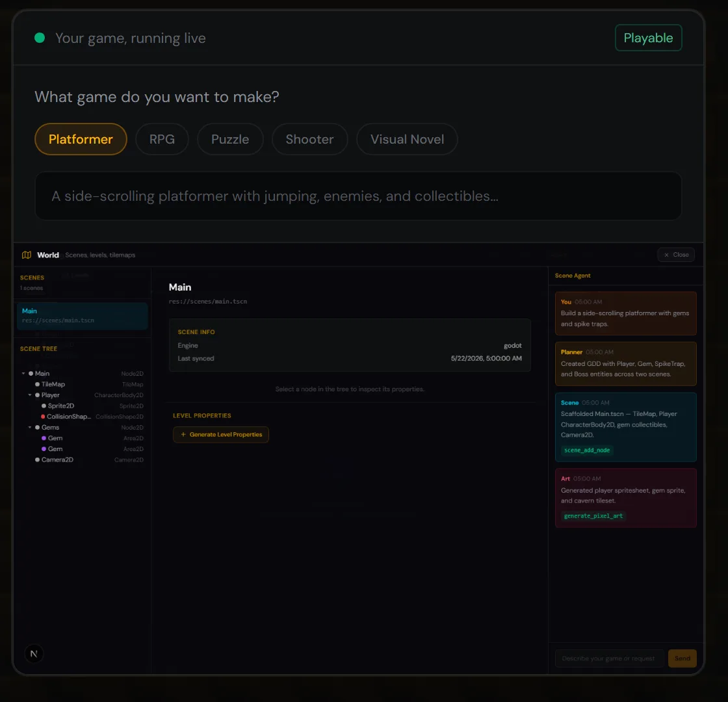Click the scene_add_node tool tag

(x=587, y=450)
